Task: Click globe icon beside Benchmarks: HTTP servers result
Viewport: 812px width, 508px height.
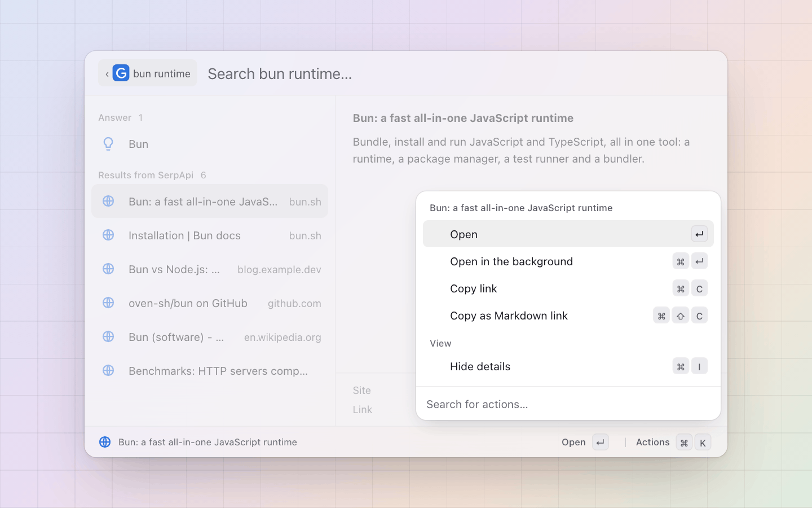Action: pyautogui.click(x=108, y=370)
